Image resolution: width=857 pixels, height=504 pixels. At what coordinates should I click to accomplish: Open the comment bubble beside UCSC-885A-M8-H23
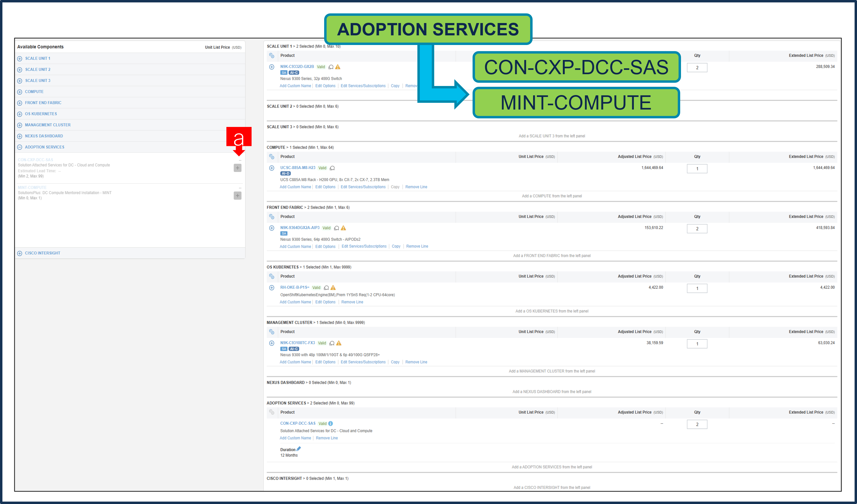click(x=333, y=168)
